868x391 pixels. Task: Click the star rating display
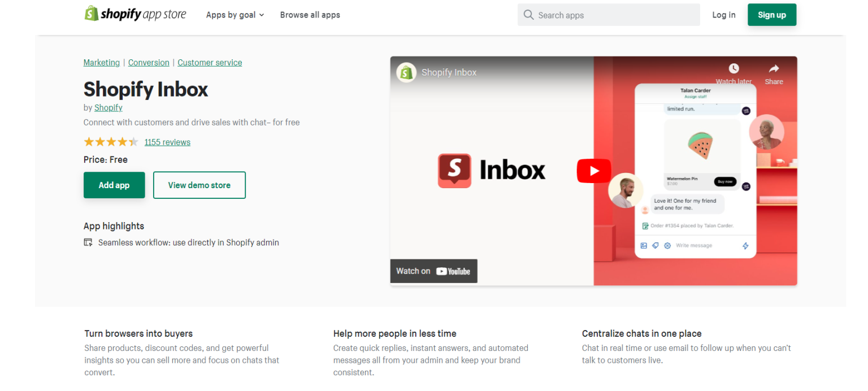pyautogui.click(x=111, y=142)
